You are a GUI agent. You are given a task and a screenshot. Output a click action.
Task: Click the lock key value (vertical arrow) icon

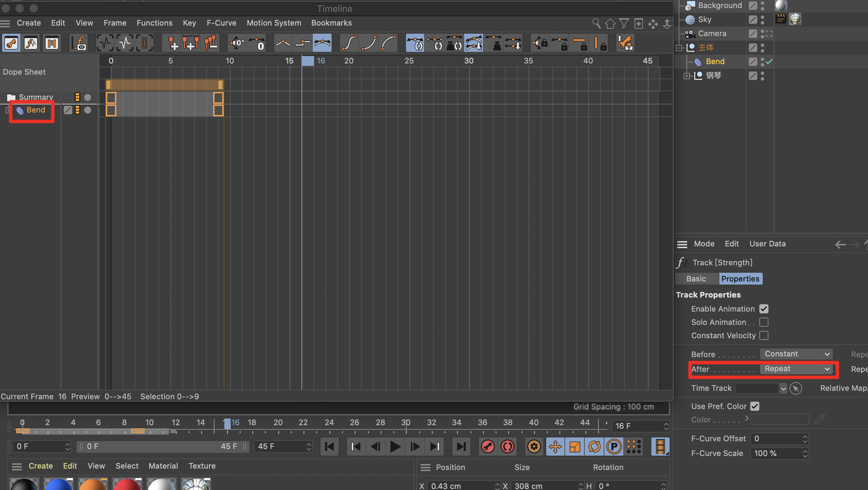click(599, 43)
